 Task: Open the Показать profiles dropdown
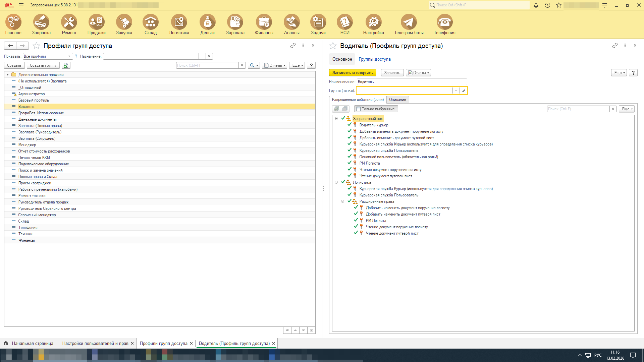[x=69, y=56]
